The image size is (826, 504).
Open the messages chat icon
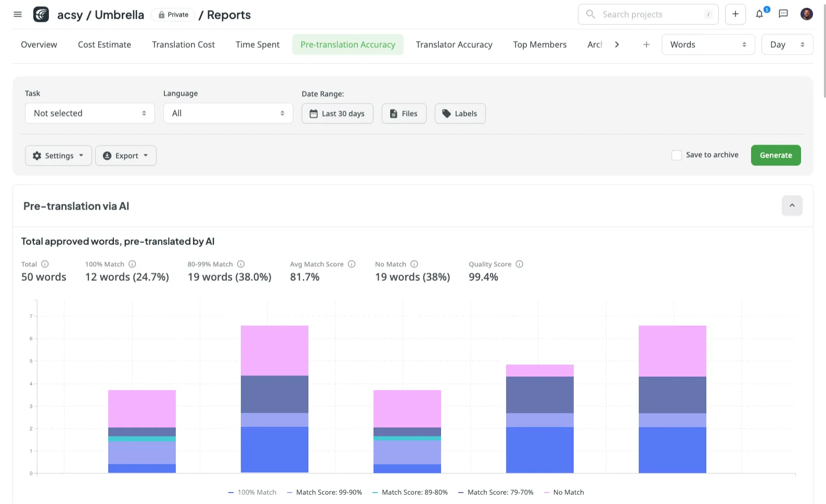point(783,14)
